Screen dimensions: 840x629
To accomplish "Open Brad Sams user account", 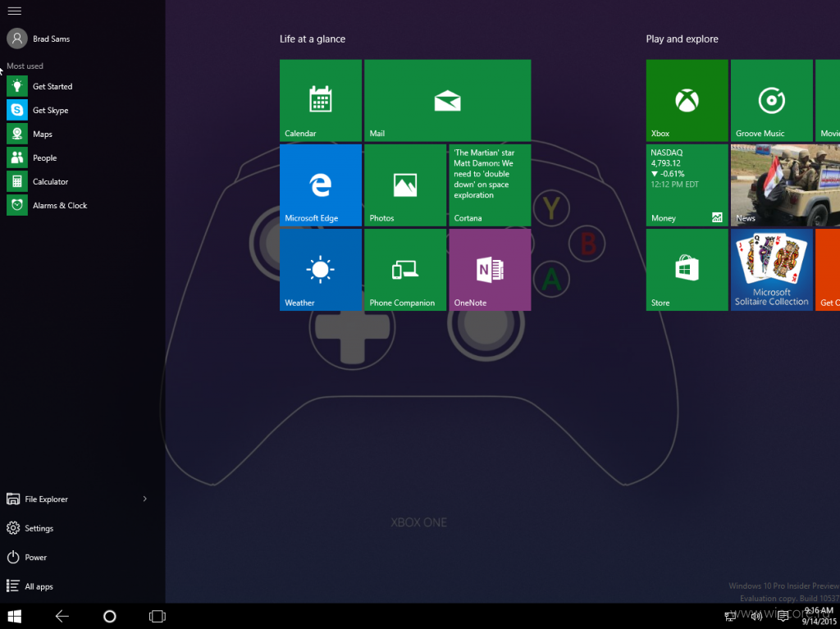I will click(39, 39).
